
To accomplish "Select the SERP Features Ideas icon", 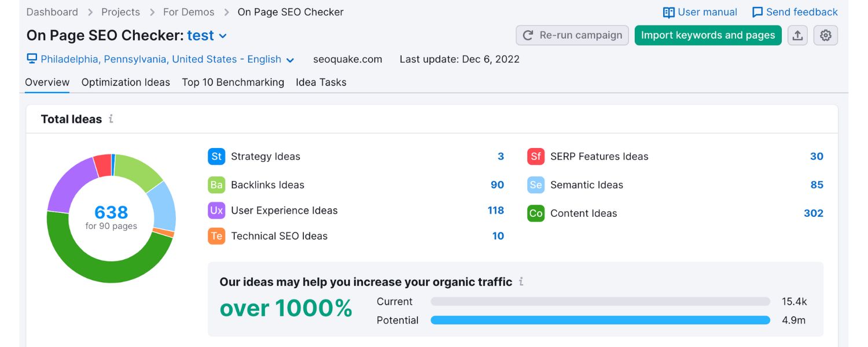I will pyautogui.click(x=535, y=156).
